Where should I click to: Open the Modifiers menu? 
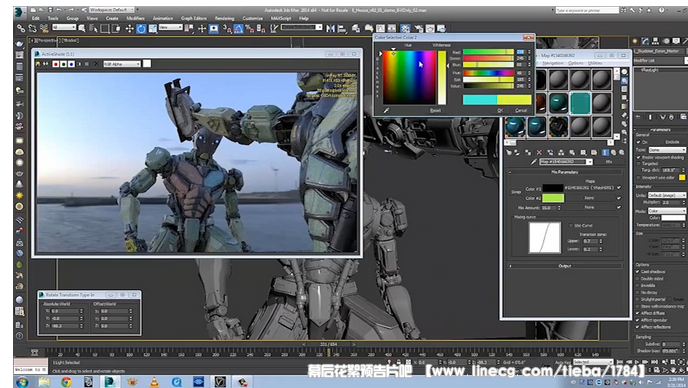(136, 18)
